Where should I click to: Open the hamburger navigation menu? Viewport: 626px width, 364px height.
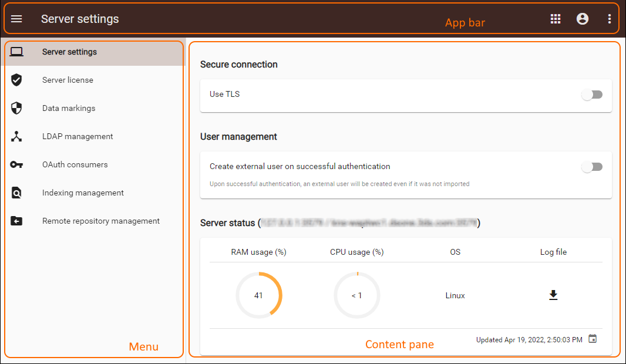pyautogui.click(x=16, y=19)
